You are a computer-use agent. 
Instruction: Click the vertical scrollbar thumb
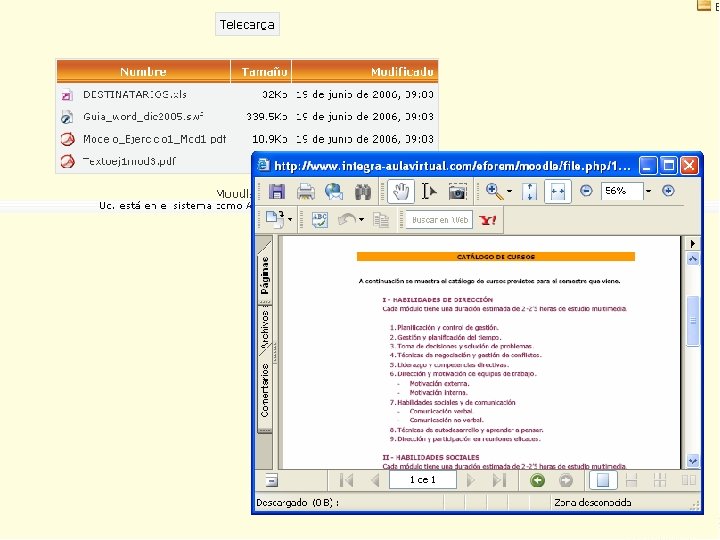coord(693,321)
